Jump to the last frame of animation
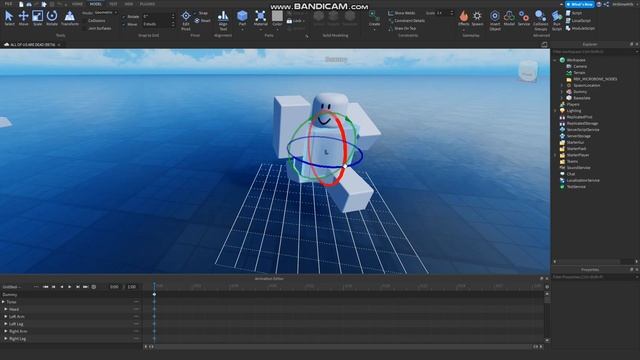Image resolution: width=640 pixels, height=360 pixels. [85, 287]
